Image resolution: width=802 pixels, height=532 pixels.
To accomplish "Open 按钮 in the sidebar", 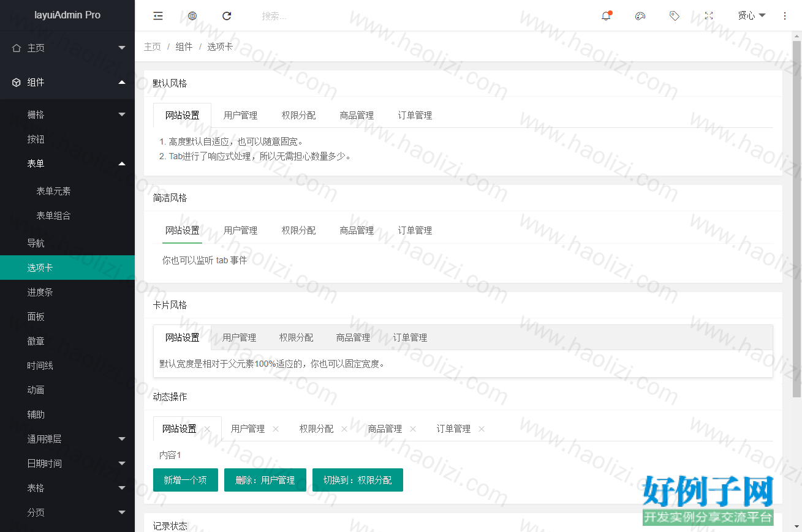I will [x=67, y=139].
